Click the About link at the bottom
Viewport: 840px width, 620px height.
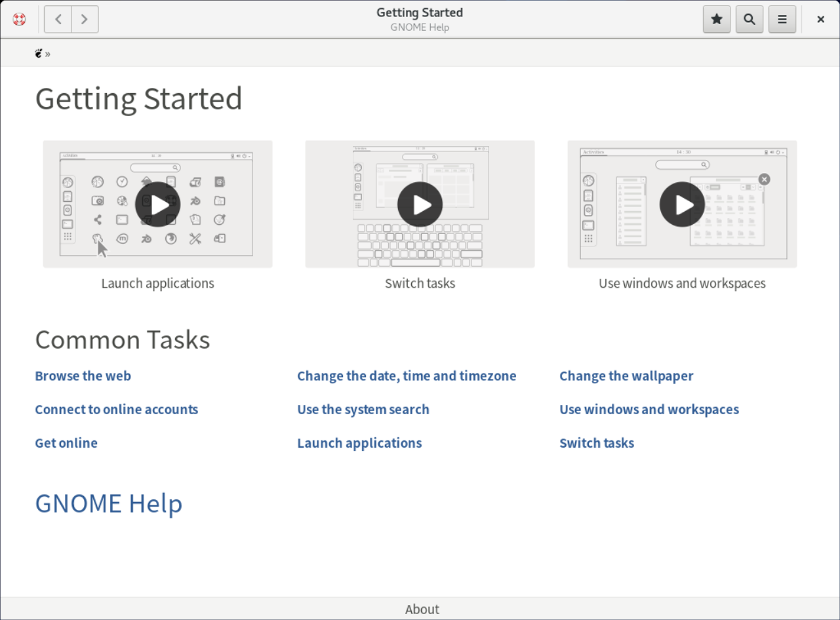click(422, 609)
